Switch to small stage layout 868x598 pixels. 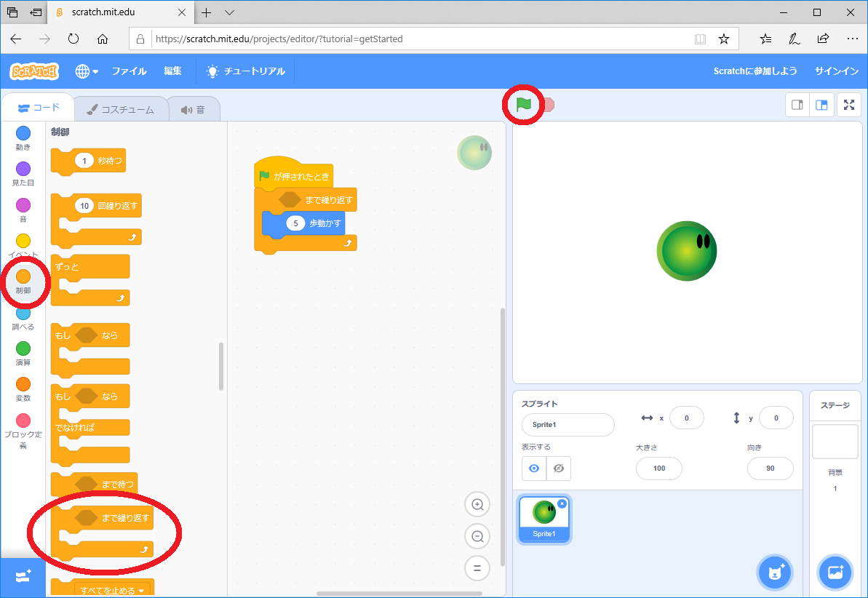point(797,105)
